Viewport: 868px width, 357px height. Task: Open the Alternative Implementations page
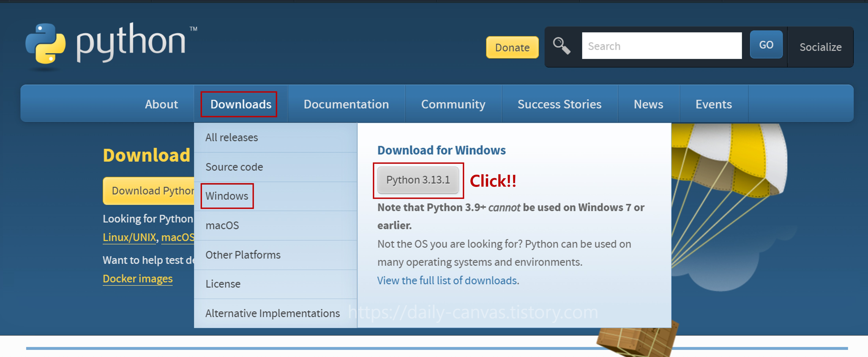point(272,313)
